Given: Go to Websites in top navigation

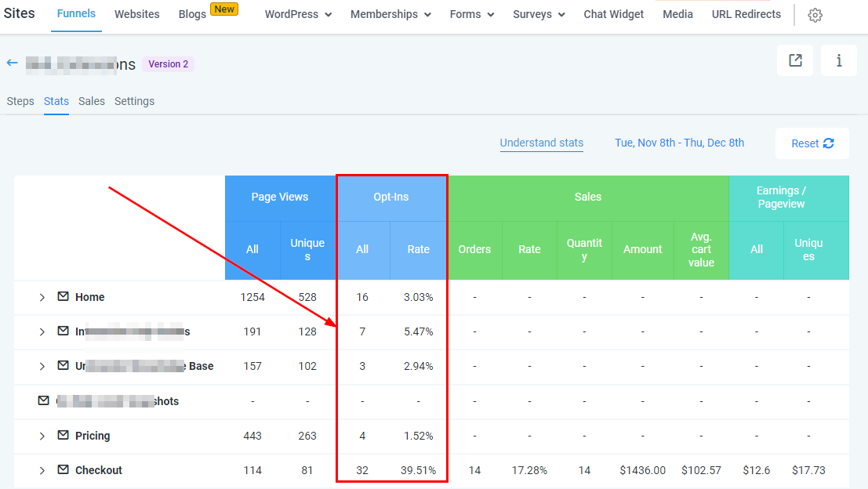Looking at the screenshot, I should 136,14.
